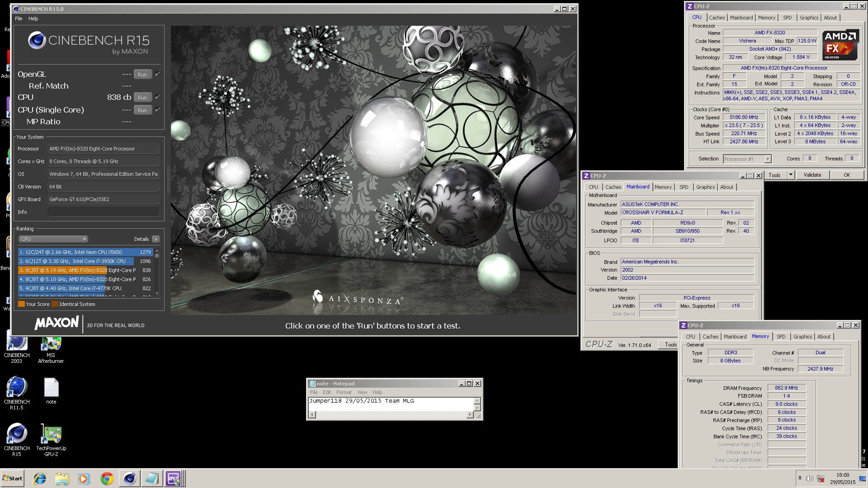Viewport: 868px width, 488px height.
Task: Open the note text file on the desktop
Action: (x=51, y=391)
